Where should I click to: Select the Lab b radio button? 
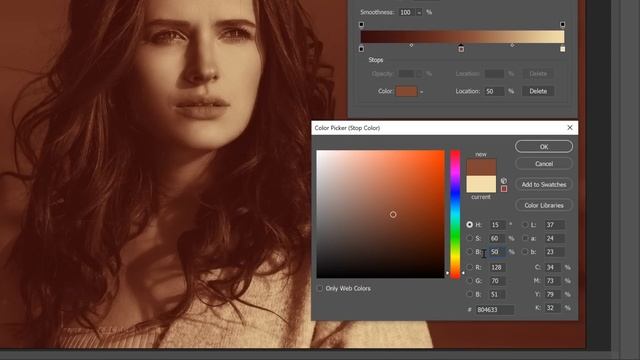(x=525, y=251)
